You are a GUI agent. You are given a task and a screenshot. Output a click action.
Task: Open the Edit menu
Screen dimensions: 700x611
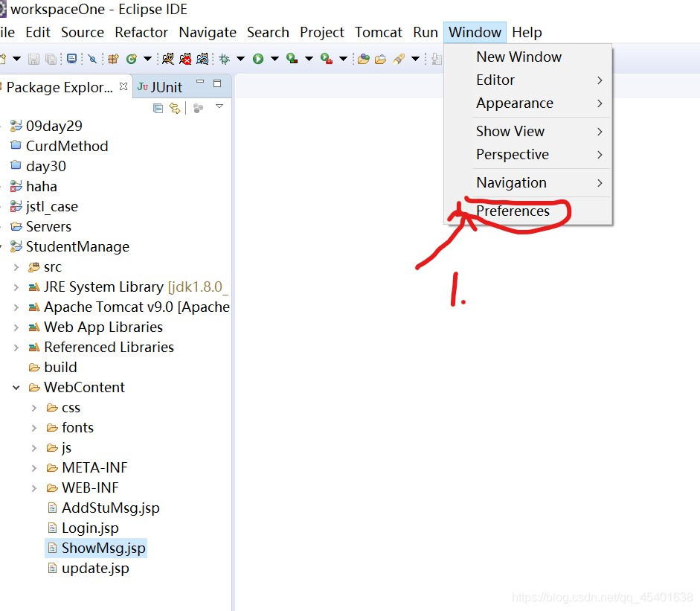[38, 32]
